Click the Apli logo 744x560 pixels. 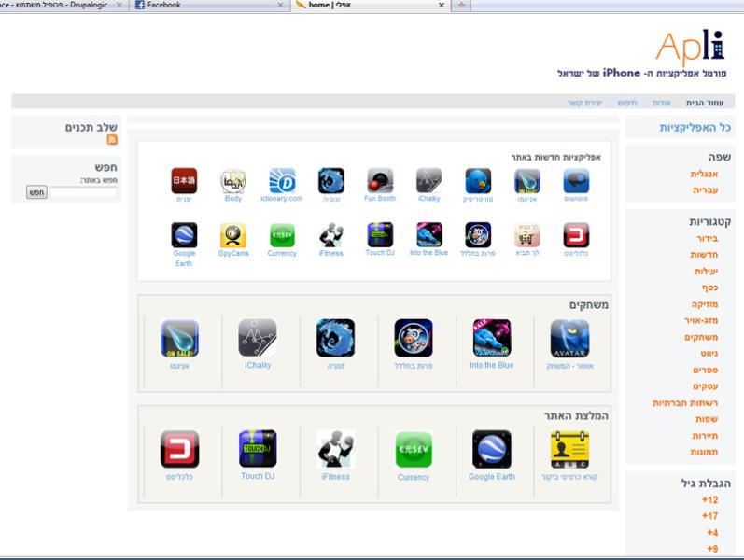point(691,48)
